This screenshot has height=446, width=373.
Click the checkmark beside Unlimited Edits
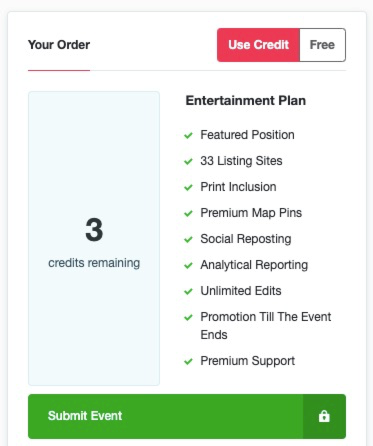click(188, 291)
